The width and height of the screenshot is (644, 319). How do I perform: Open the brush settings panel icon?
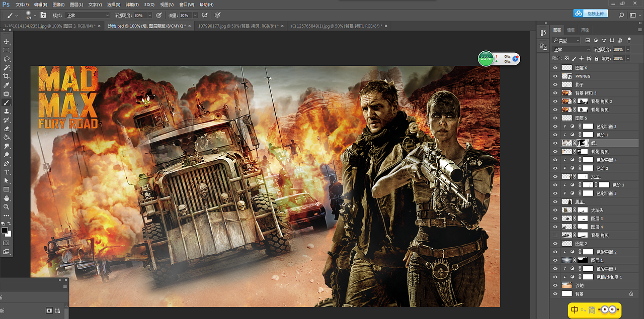click(44, 15)
